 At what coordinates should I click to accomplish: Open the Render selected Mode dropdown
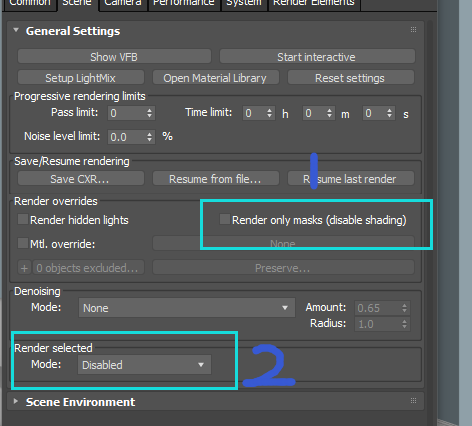[144, 365]
